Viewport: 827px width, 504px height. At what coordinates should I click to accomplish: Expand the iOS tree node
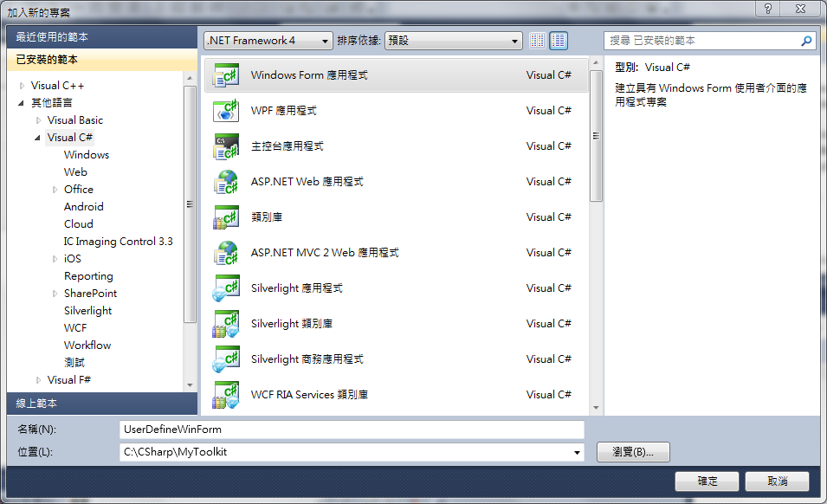tap(55, 259)
